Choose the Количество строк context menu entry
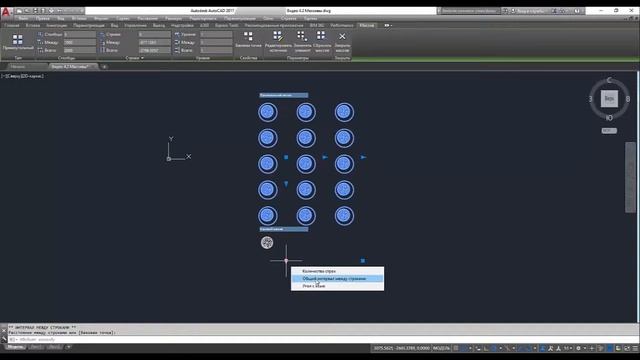Image resolution: width=640 pixels, height=360 pixels. click(337, 271)
